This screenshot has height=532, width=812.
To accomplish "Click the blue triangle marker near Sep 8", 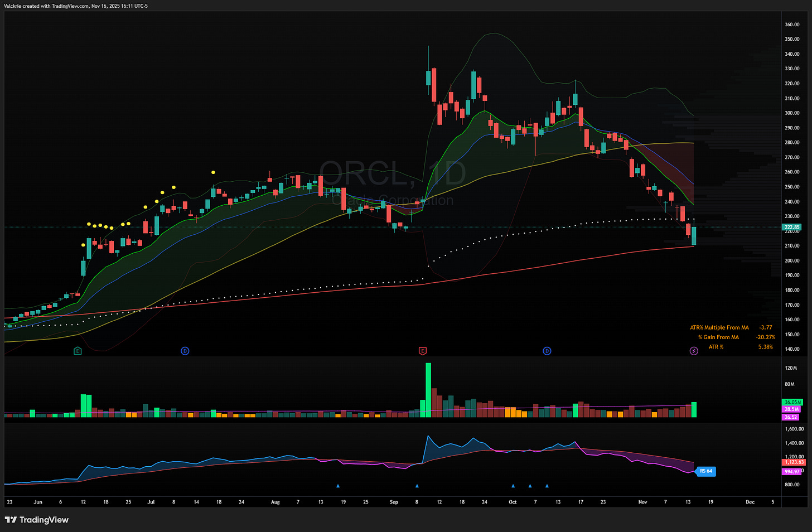I will pos(417,486).
